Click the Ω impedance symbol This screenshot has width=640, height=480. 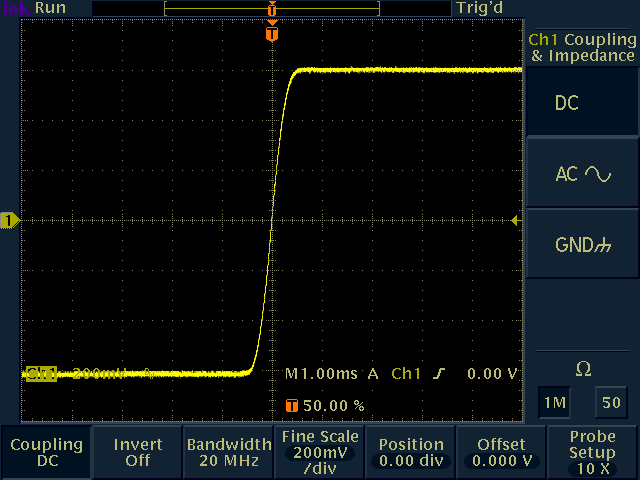(583, 370)
